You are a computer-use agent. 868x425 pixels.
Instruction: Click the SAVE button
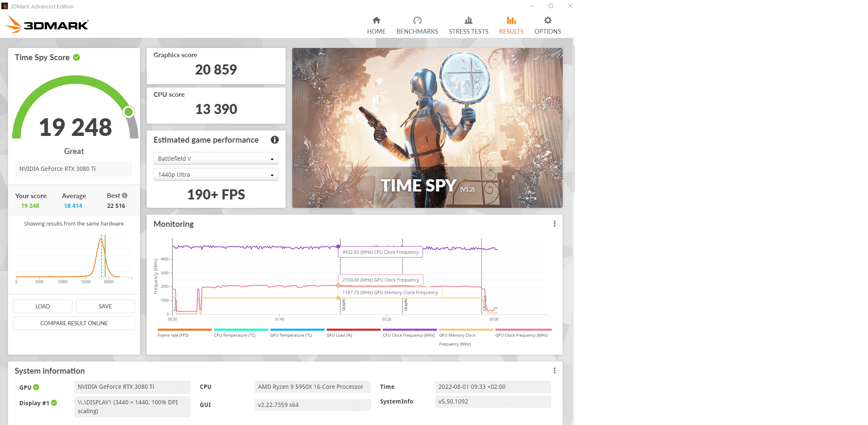click(x=105, y=306)
